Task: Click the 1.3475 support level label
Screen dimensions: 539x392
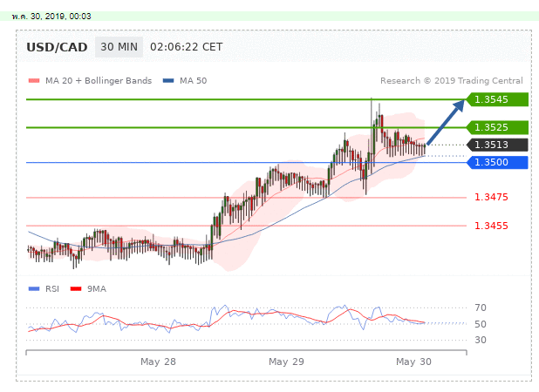Action: tap(491, 197)
